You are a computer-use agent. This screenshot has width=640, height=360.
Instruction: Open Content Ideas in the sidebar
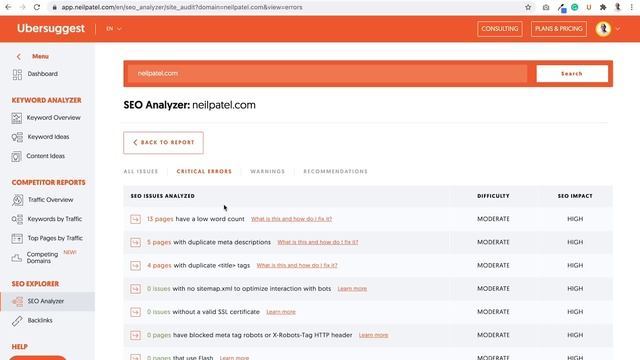pyautogui.click(x=45, y=156)
